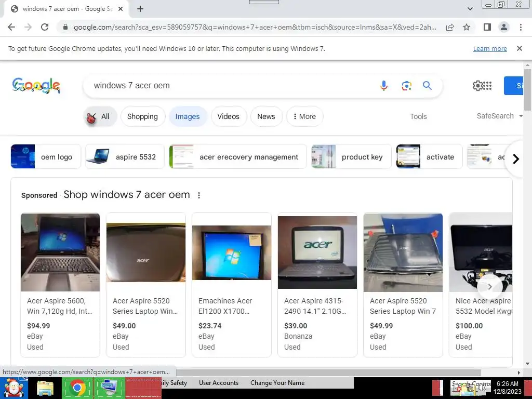Screen dimensions: 532x399
Task: Open Google Lens image search icon
Action: (x=406, y=86)
